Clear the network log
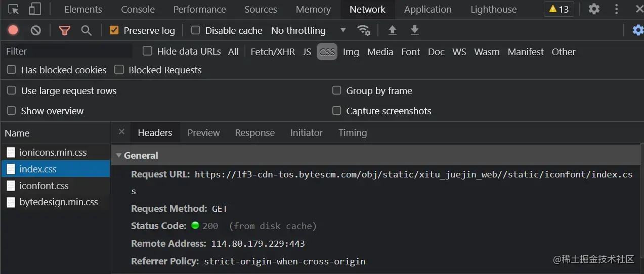 point(35,30)
